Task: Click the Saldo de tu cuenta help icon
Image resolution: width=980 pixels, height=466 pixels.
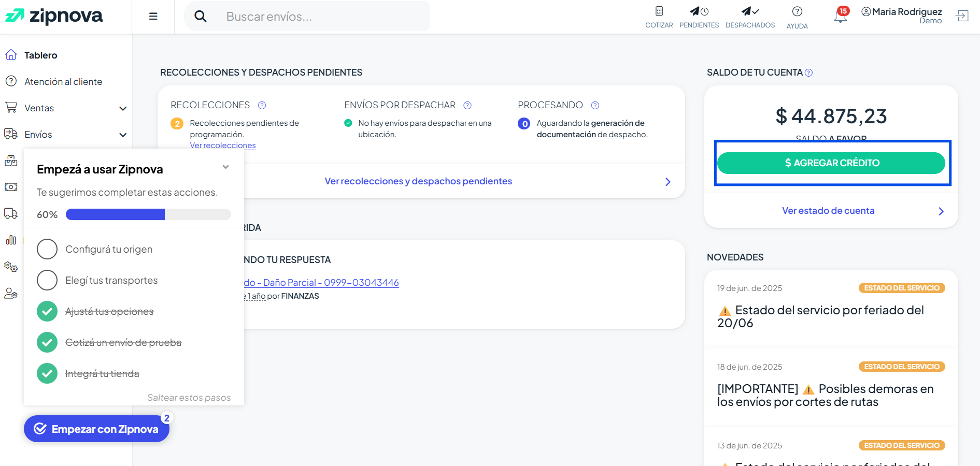Action: (809, 73)
